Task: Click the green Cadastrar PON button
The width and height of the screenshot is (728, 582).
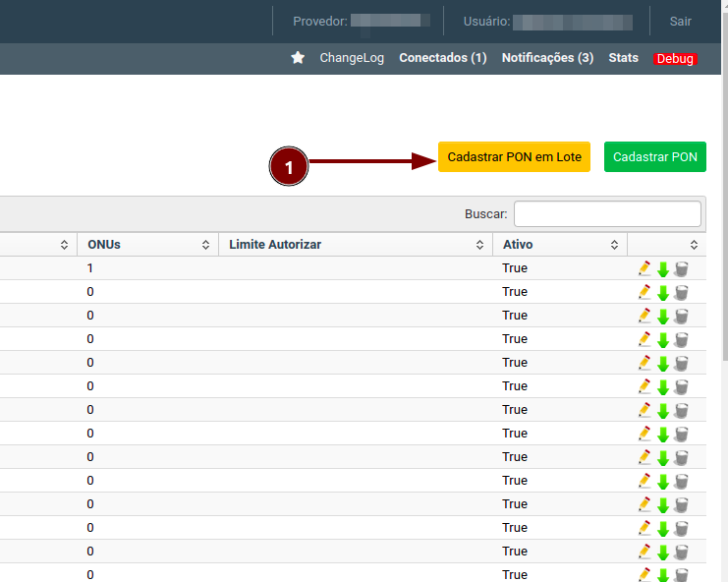Action: pyautogui.click(x=654, y=157)
